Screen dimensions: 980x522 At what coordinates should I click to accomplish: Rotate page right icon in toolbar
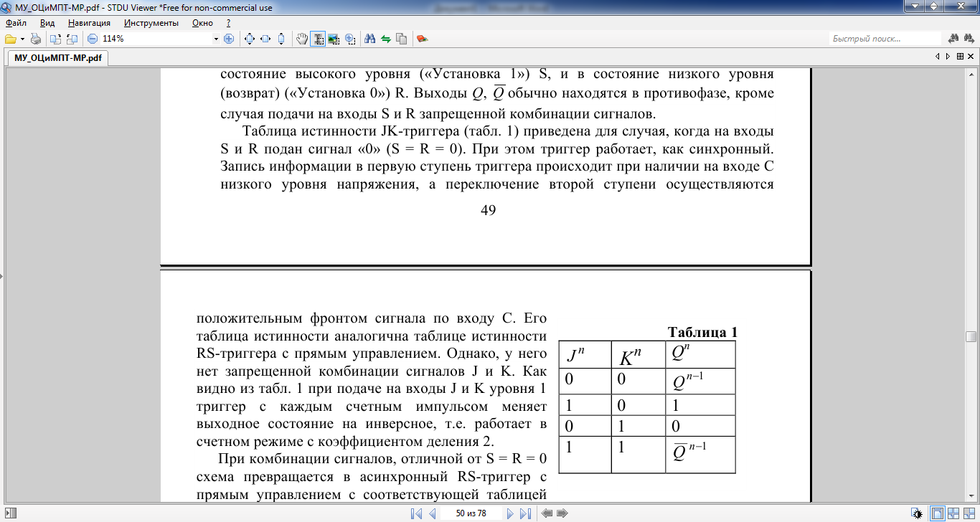[x=72, y=39]
